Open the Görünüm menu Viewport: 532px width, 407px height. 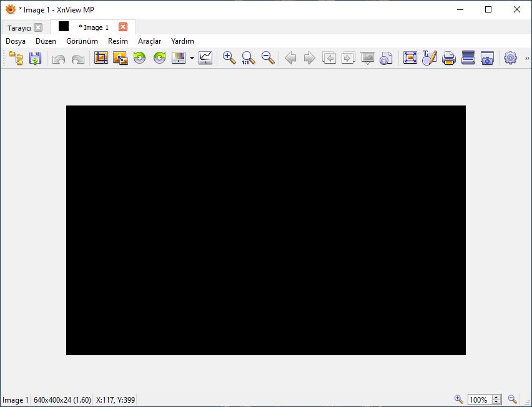click(x=82, y=41)
